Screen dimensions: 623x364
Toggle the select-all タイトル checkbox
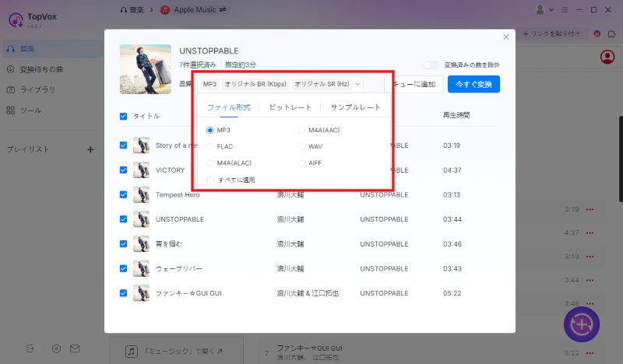(x=123, y=116)
